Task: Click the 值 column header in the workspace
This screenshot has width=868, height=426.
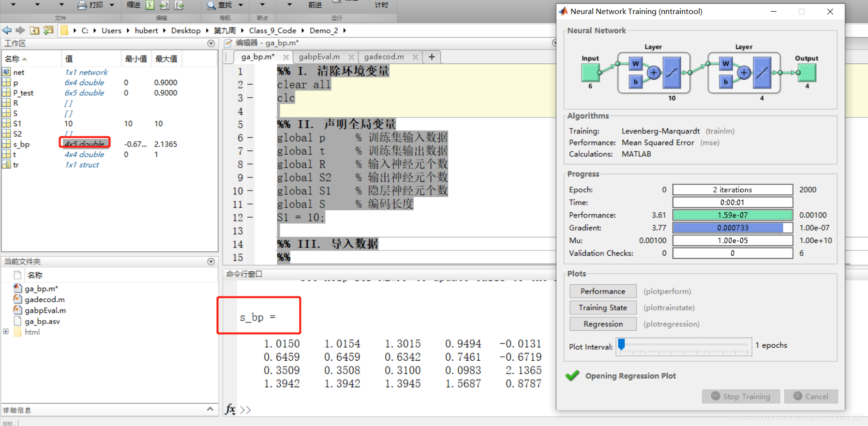Action: tap(91, 59)
